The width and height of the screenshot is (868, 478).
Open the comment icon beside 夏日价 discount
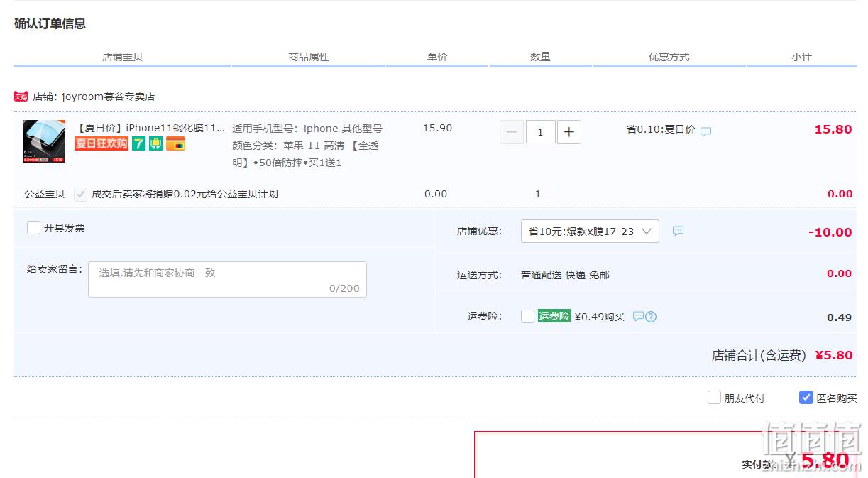(x=705, y=131)
